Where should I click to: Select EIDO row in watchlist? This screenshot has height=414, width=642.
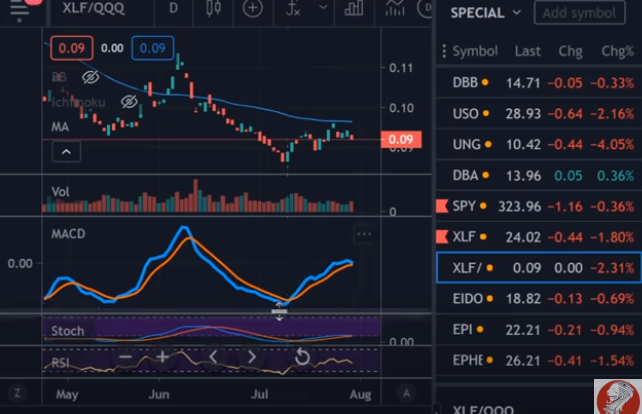coord(539,299)
